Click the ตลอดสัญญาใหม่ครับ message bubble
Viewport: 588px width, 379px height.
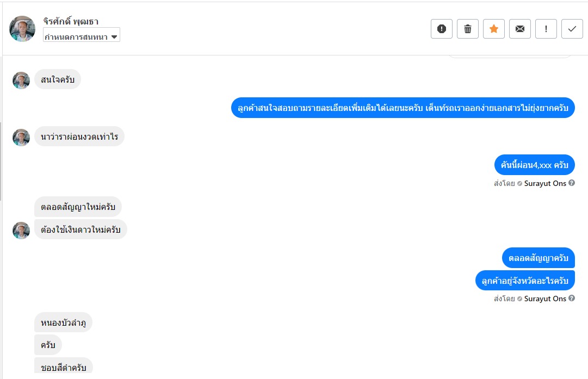[x=78, y=207]
